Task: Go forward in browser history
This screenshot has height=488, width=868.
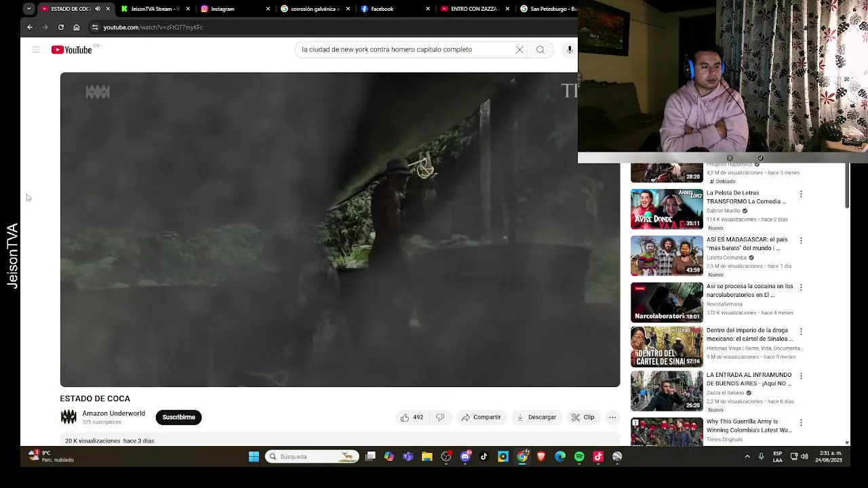Action: tap(45, 27)
